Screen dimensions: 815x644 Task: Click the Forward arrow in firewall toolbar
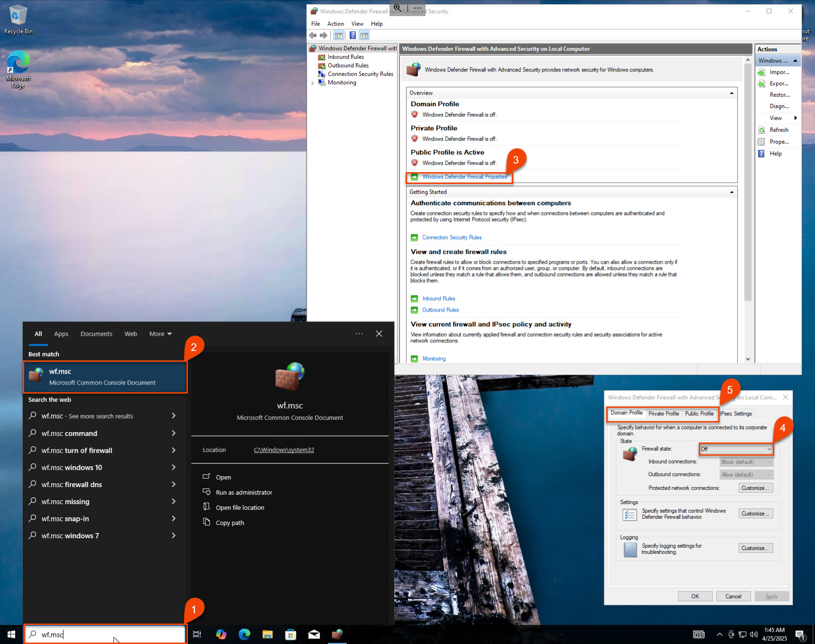point(324,36)
